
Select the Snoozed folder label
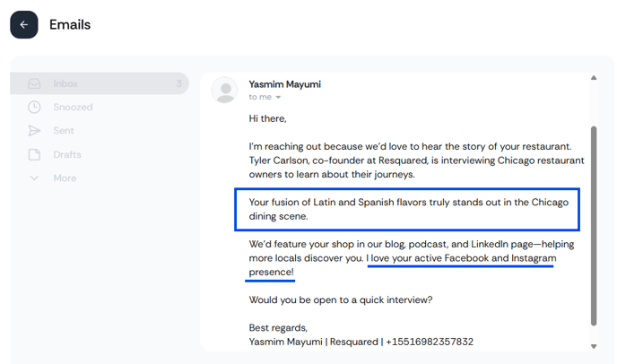click(73, 108)
